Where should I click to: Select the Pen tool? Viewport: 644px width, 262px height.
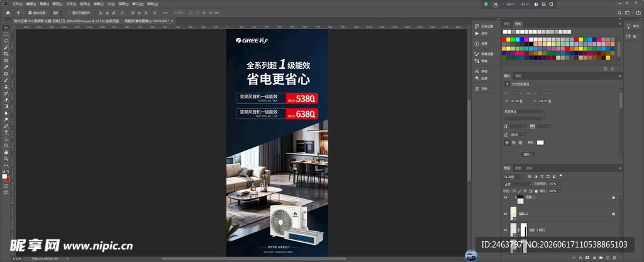[x=6, y=126]
